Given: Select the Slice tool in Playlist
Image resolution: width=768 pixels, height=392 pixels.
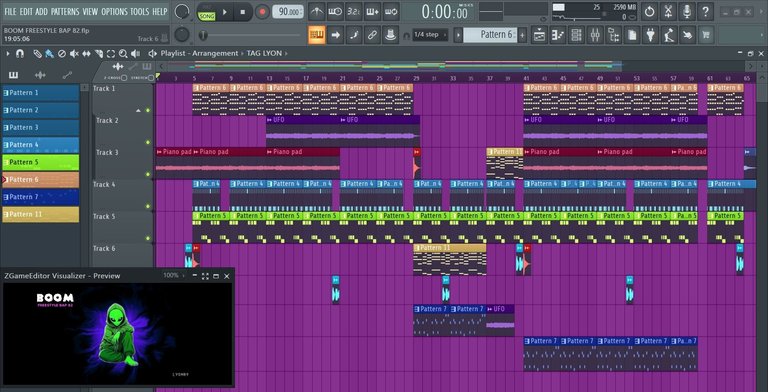Looking at the screenshot, I should point(98,53).
